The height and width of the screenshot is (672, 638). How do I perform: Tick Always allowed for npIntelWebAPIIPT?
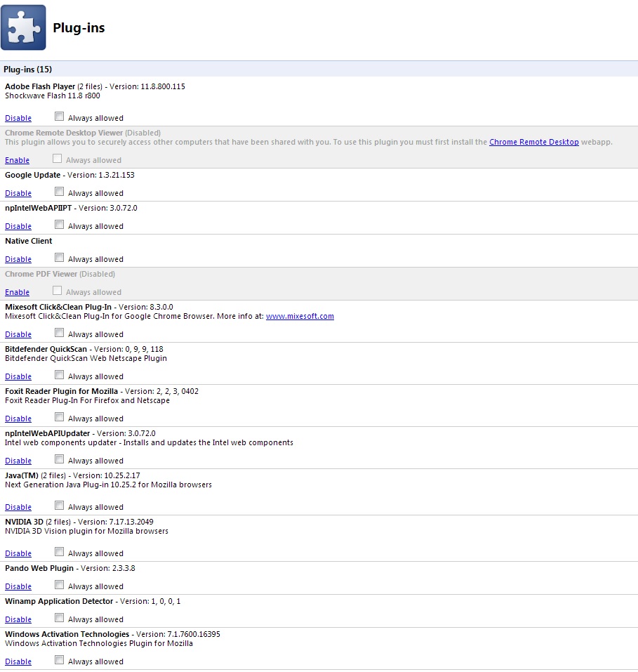tap(59, 224)
